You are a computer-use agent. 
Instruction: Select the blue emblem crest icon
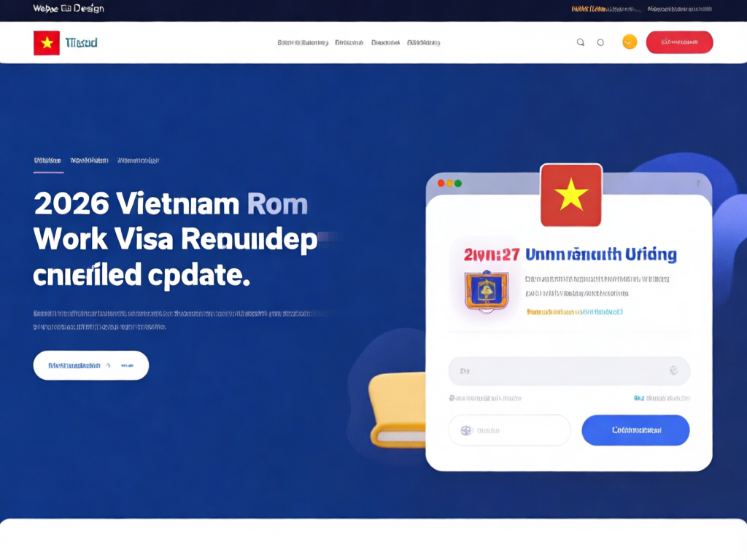(x=487, y=292)
